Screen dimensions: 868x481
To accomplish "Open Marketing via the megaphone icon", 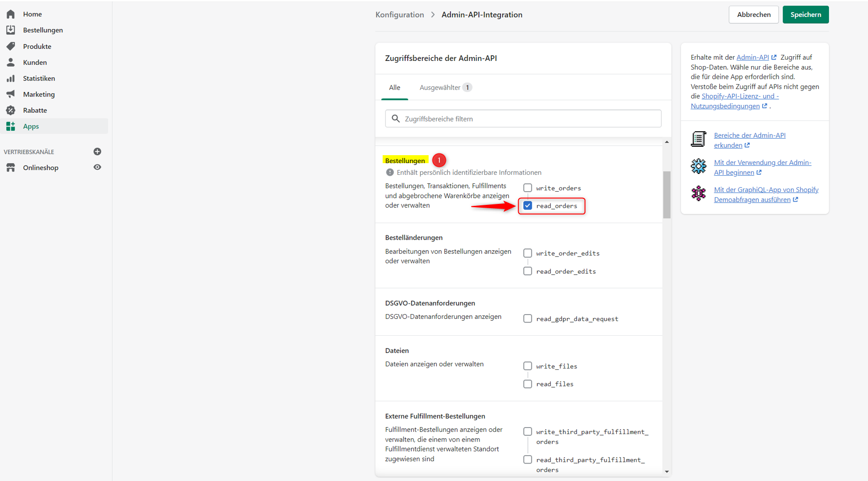I will coord(11,94).
